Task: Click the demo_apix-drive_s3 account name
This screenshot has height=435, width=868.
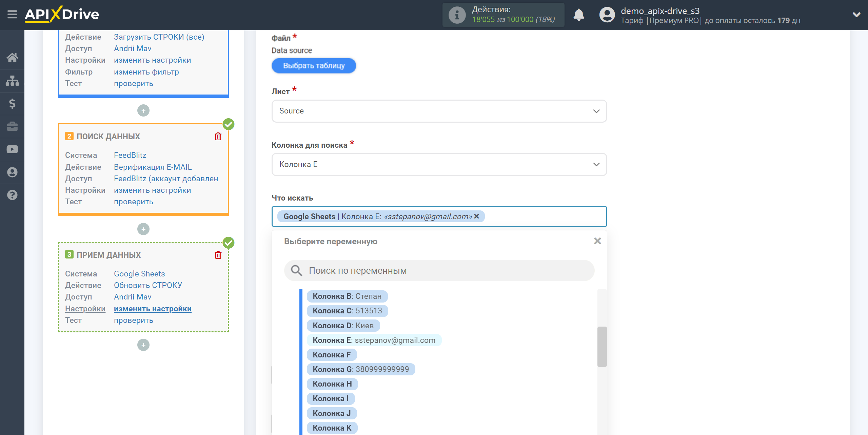Action: coord(660,11)
